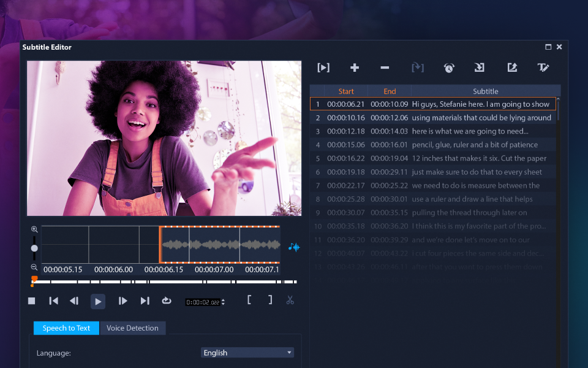Toggle the audio waveform view icon

coord(294,247)
